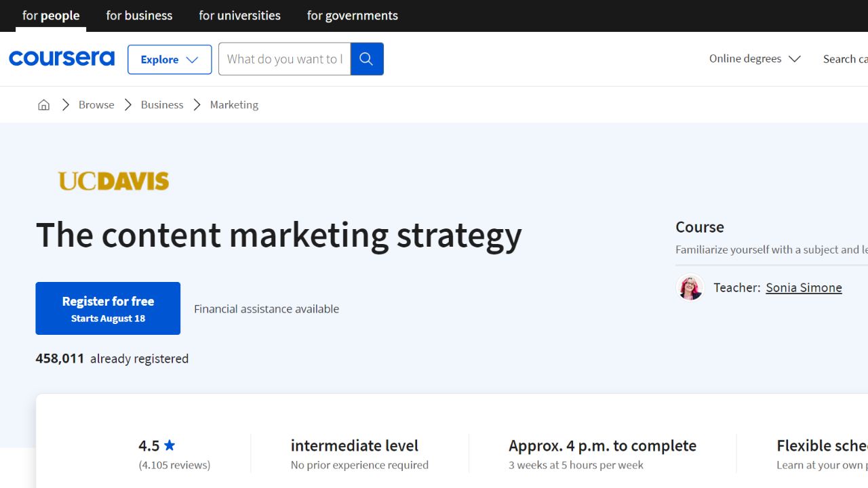Navigate to Browse via the breadcrumb
Viewport: 868px width, 488px height.
click(96, 104)
